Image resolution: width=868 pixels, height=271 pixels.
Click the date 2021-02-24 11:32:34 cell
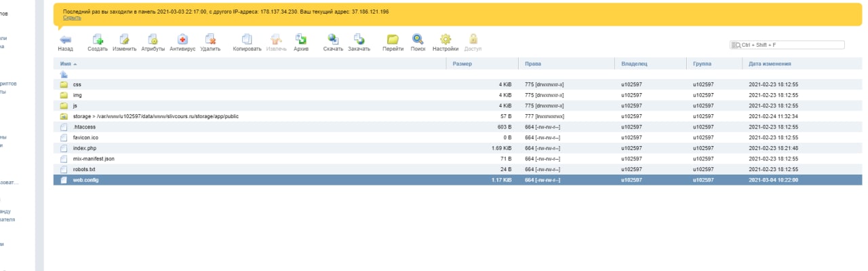tap(773, 117)
